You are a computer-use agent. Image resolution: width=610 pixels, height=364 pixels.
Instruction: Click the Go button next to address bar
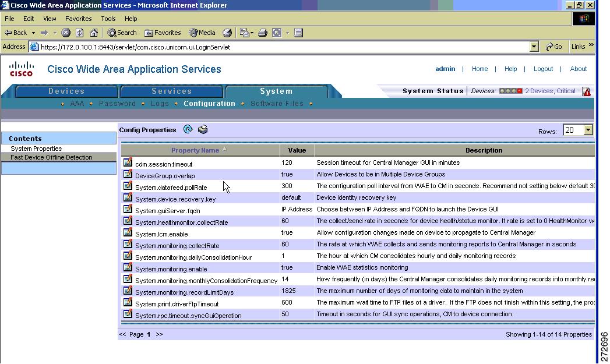(x=553, y=47)
